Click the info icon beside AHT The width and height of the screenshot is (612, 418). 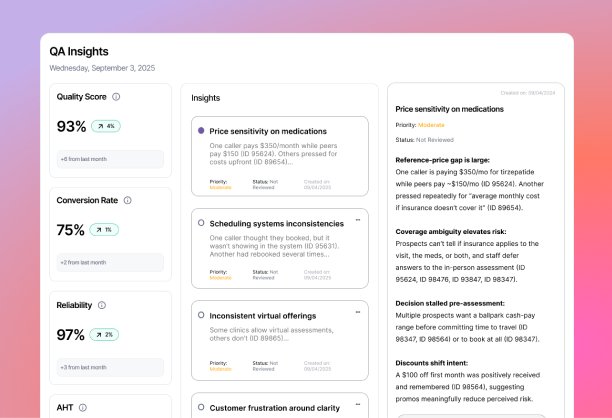coord(83,408)
